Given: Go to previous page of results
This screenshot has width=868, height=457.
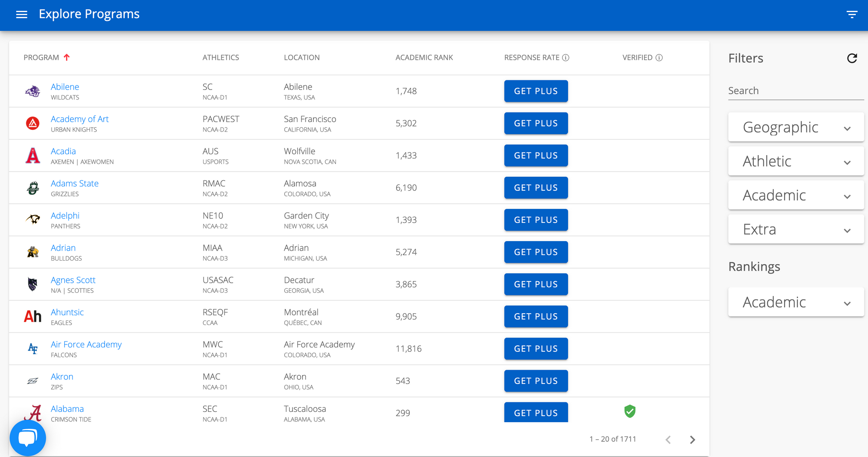Looking at the screenshot, I should (668, 440).
